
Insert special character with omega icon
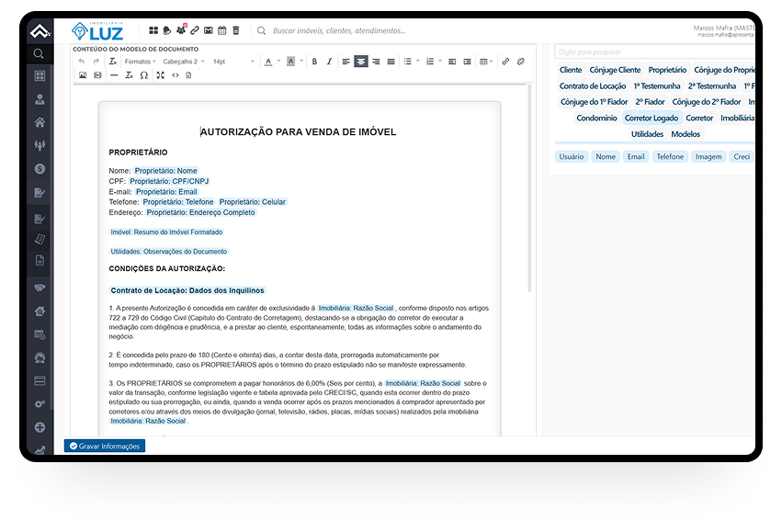point(144,75)
